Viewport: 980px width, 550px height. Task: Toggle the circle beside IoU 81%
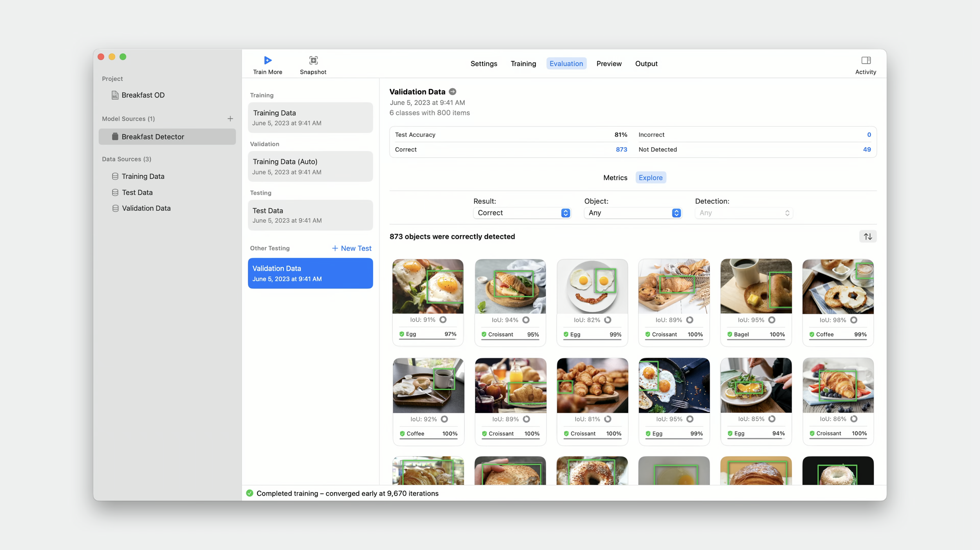[608, 419]
